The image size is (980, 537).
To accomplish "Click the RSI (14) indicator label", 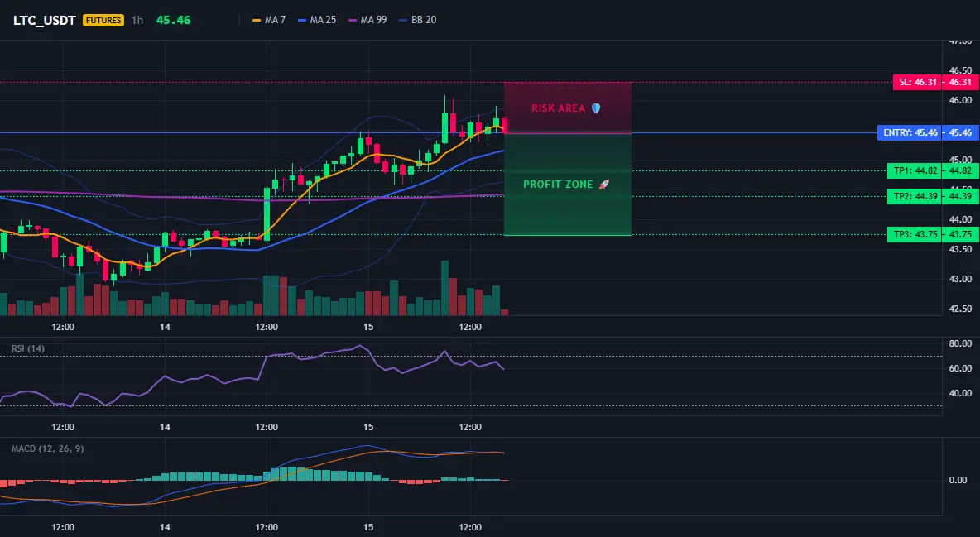I will tap(28, 348).
